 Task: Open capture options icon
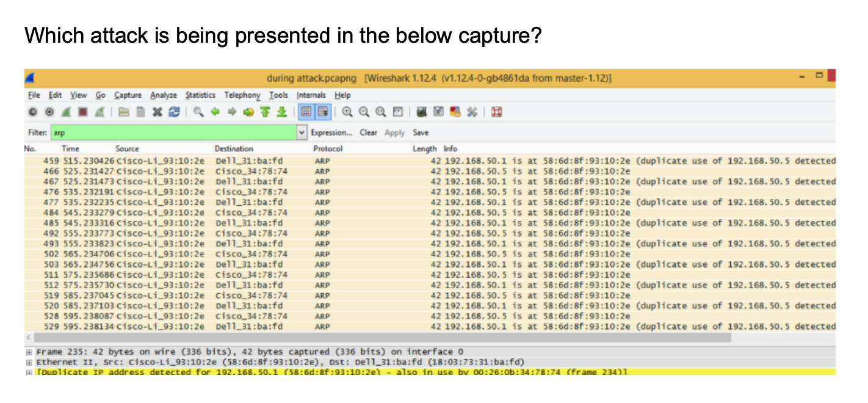[49, 112]
